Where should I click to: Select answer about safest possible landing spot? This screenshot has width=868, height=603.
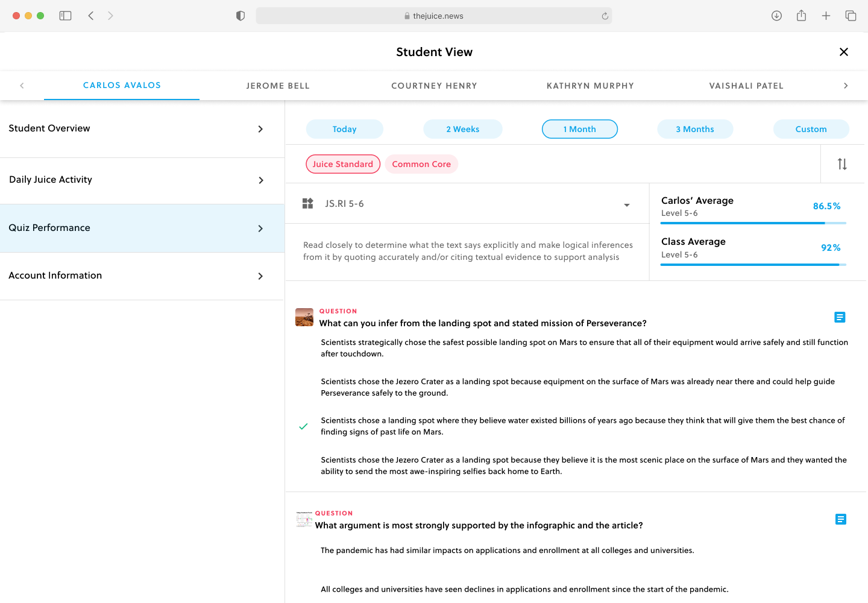pos(584,348)
